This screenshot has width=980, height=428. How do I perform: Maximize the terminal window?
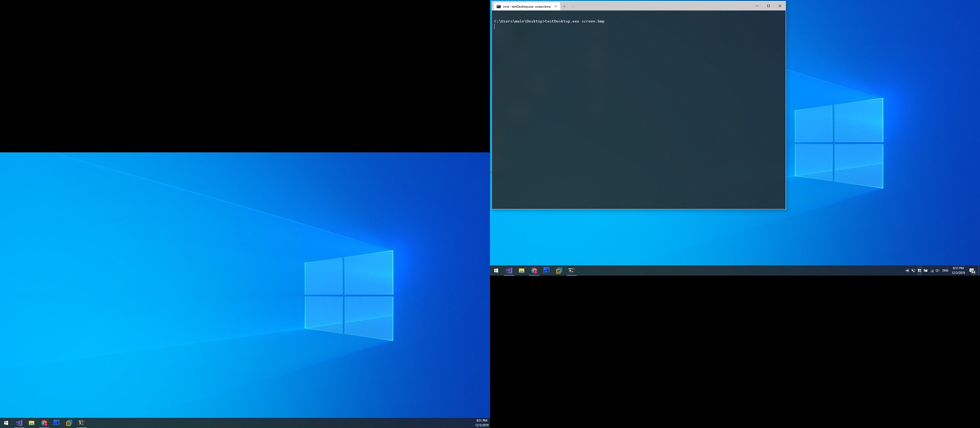pyautogui.click(x=768, y=6)
